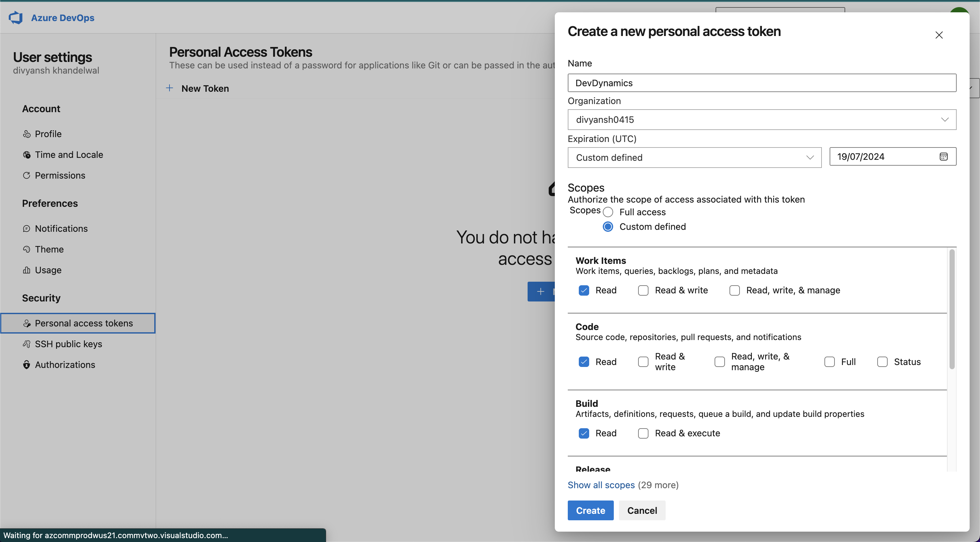
Task: Click the scopes list vertical scrollbar
Action: (x=952, y=309)
